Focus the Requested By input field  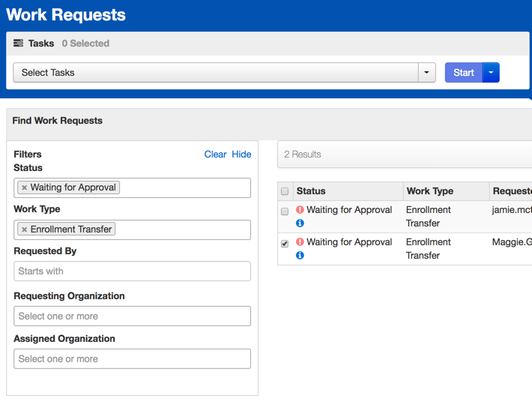132,271
